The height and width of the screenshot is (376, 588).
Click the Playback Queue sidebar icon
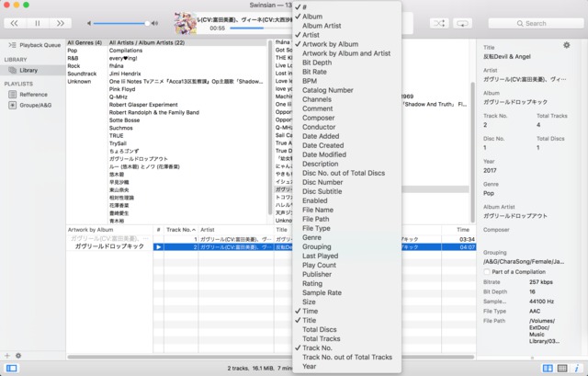point(13,44)
